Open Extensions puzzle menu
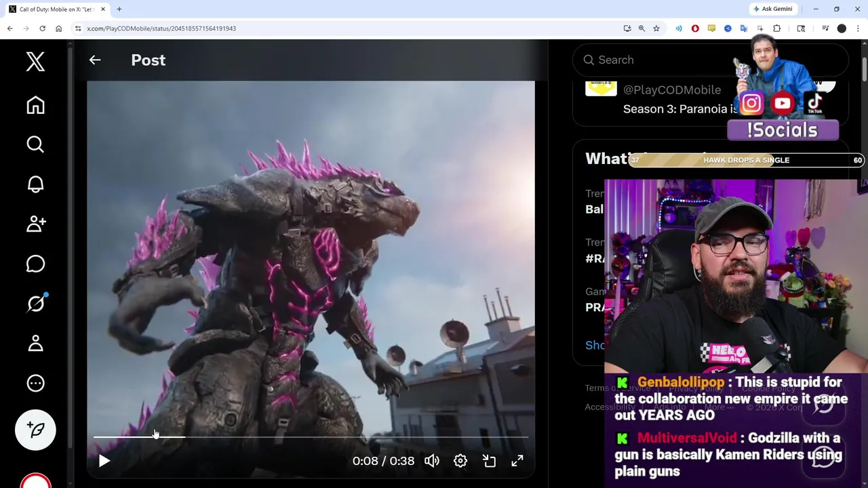 (x=776, y=28)
